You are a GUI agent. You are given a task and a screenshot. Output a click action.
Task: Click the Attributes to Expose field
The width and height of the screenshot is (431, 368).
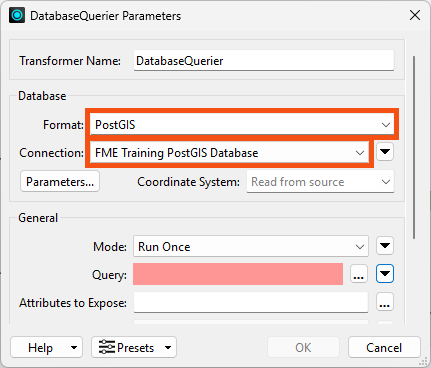[x=251, y=302]
